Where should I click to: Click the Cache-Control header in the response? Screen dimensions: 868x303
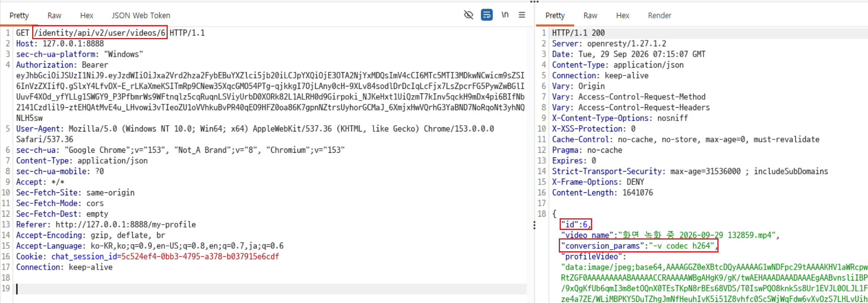click(686, 139)
